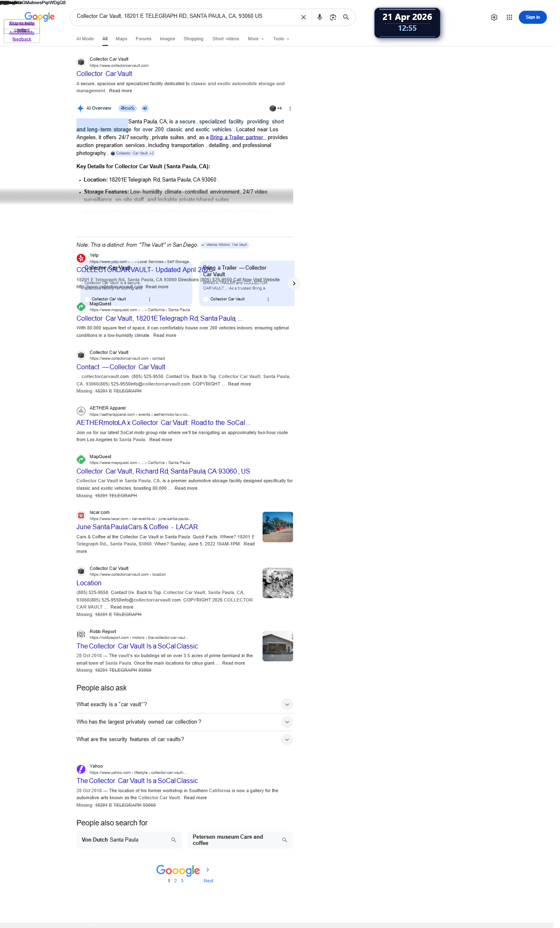This screenshot has height=928, width=560.
Task: Open MapQuest 'Richard Rd, Santa Paula' result
Action: (163, 471)
